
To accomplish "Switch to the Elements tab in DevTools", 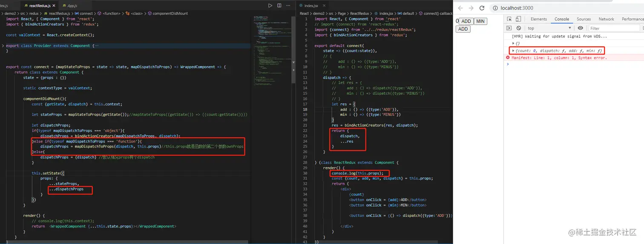I will click(x=538, y=19).
